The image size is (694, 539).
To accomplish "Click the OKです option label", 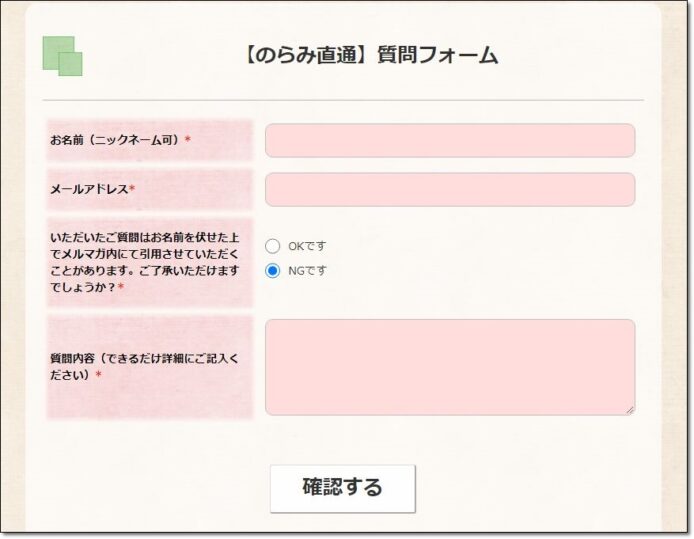I will click(x=307, y=246).
